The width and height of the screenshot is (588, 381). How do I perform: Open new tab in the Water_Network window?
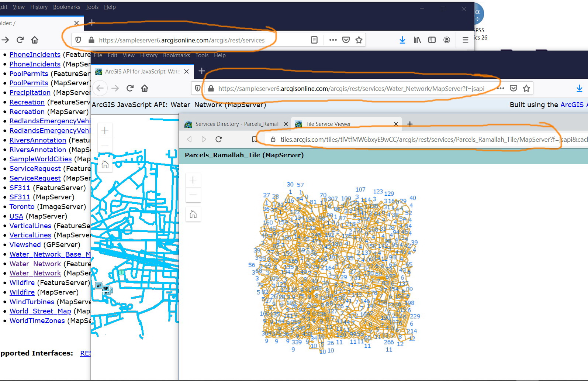[202, 71]
